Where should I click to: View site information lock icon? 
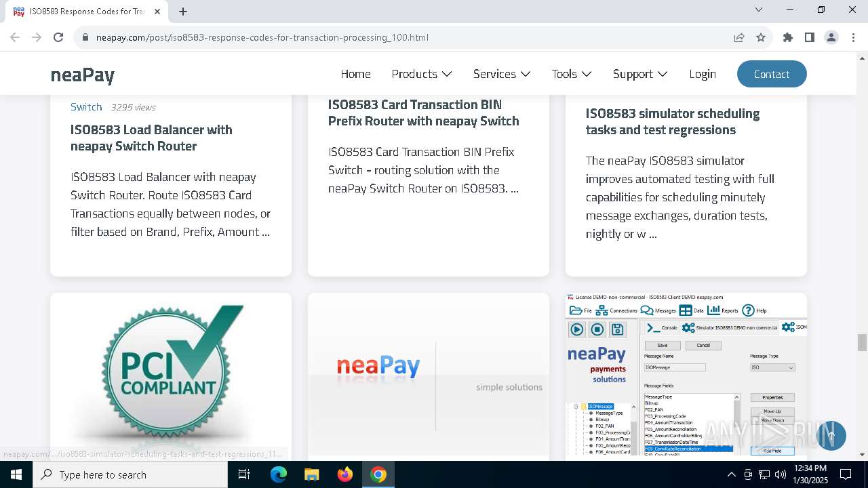pos(85,37)
